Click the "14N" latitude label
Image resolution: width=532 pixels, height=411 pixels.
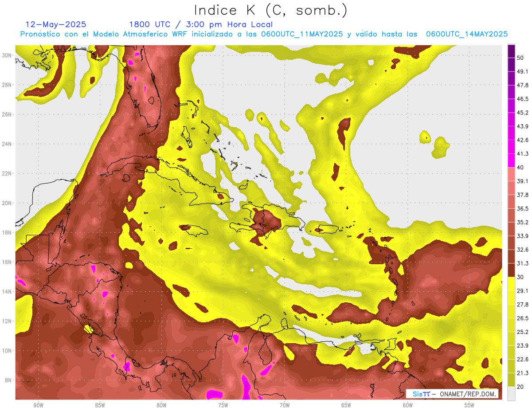click(7, 292)
